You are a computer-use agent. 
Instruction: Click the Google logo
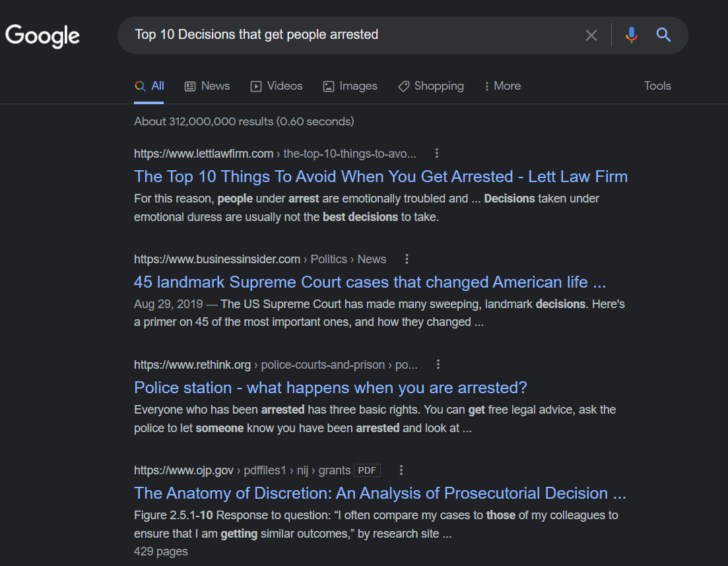click(43, 35)
